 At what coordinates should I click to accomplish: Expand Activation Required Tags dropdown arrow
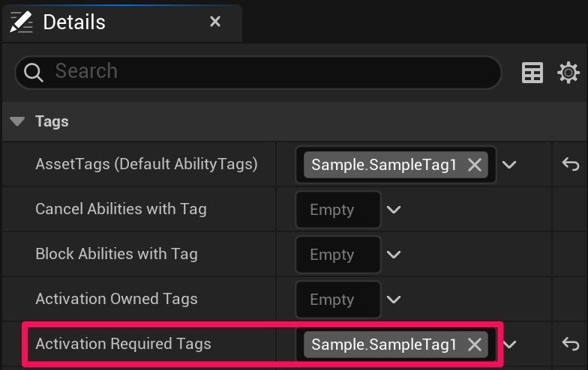click(x=510, y=345)
